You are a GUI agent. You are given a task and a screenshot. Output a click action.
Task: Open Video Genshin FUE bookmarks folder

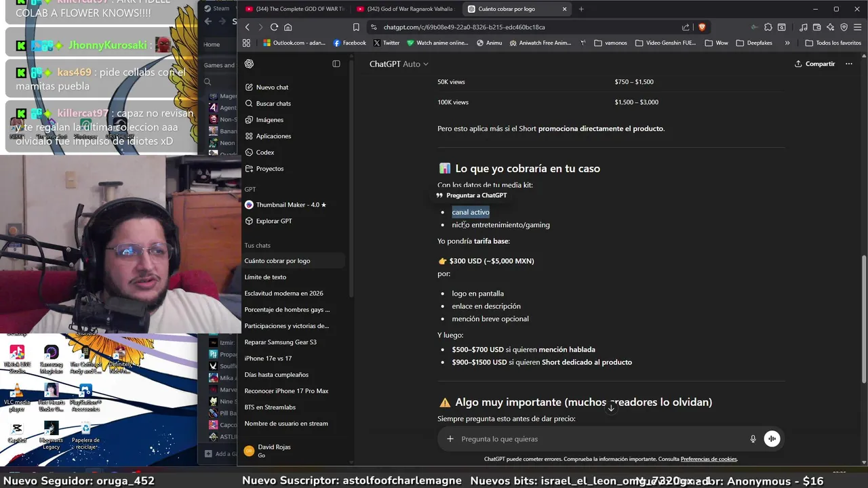point(666,43)
